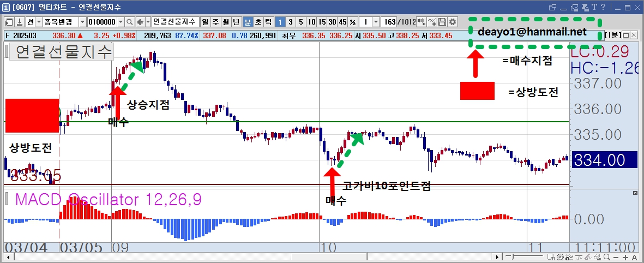Screen dimensions: 644x263
Task: Click the MACD Oscillator 12,26,9 label
Action: [x=108, y=200]
